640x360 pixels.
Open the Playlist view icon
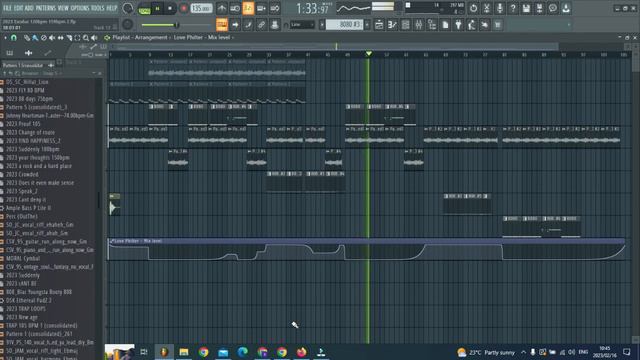(x=379, y=25)
